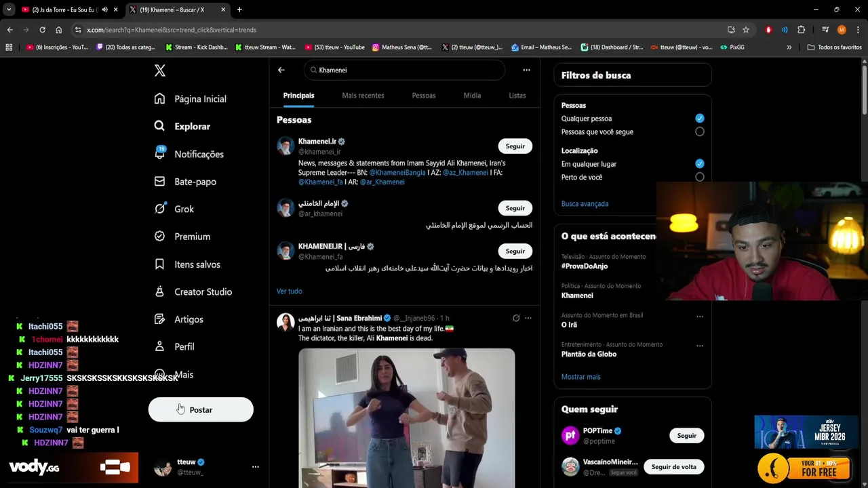
Task: Switch to Mais recentes tab
Action: coord(363,96)
